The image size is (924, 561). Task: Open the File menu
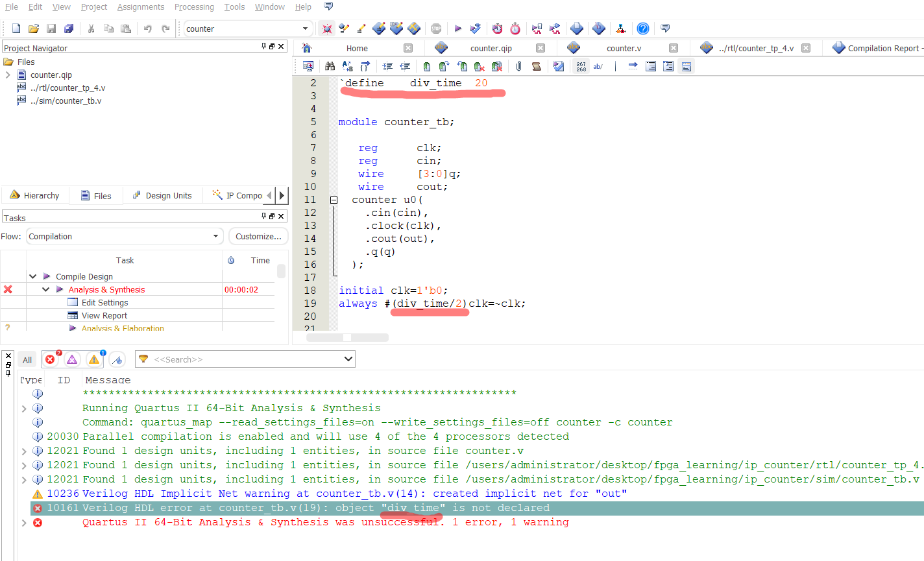click(12, 6)
